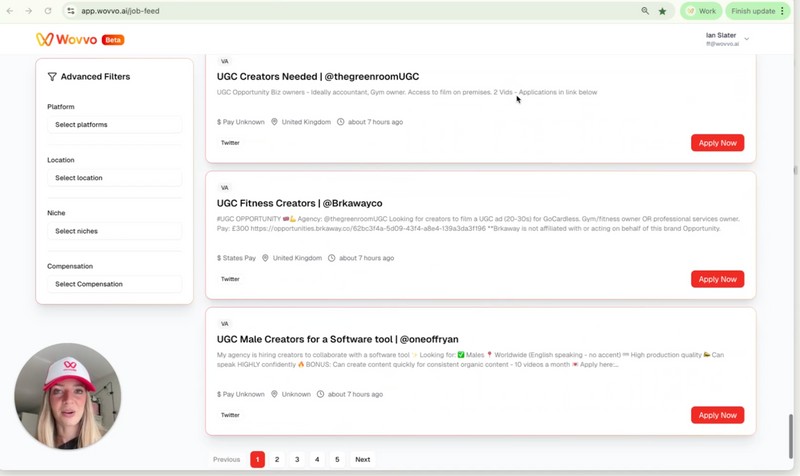Click VA badge on Brkawayco card
The image size is (800, 476).
pyautogui.click(x=224, y=188)
